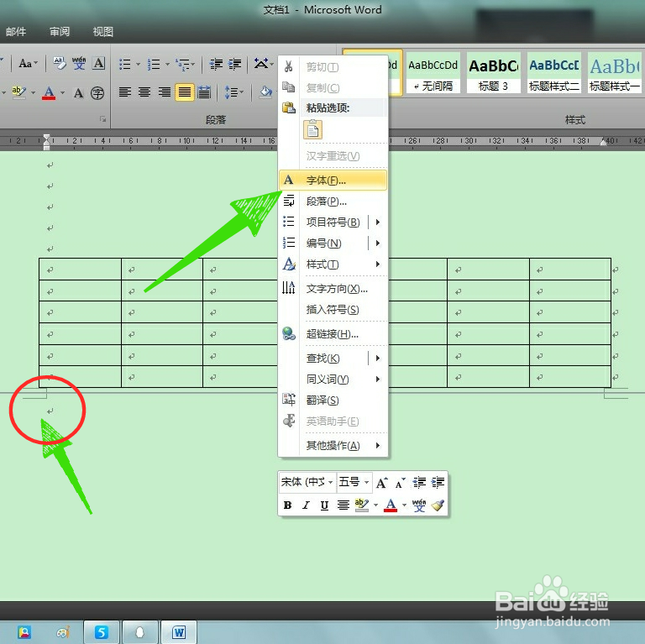This screenshot has height=644, width=645.
Task: Click Decrease Indent icon in ribbon
Action: coord(217,64)
